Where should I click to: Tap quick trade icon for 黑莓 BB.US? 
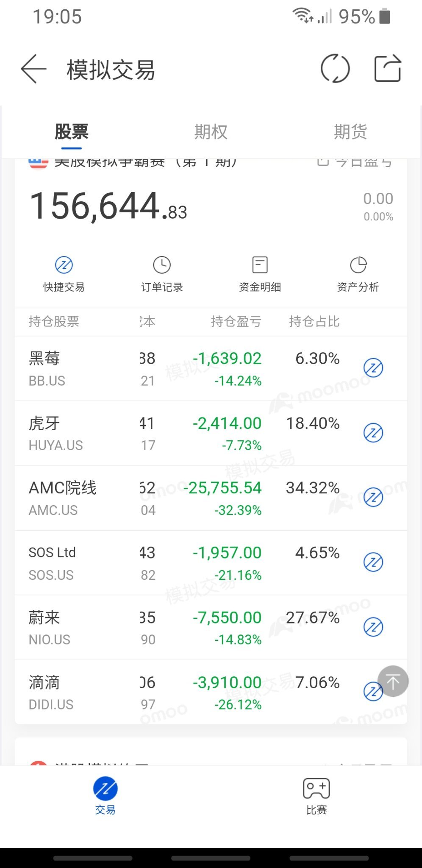click(373, 368)
